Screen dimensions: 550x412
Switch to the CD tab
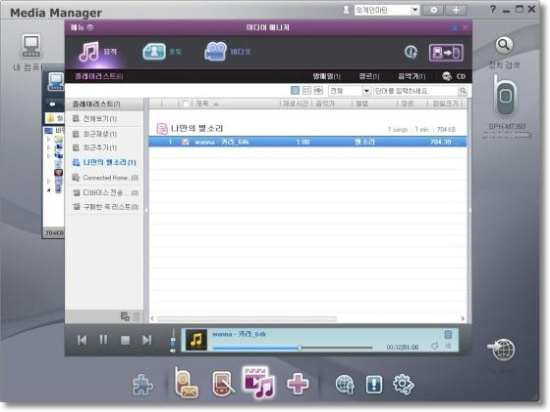click(x=454, y=76)
